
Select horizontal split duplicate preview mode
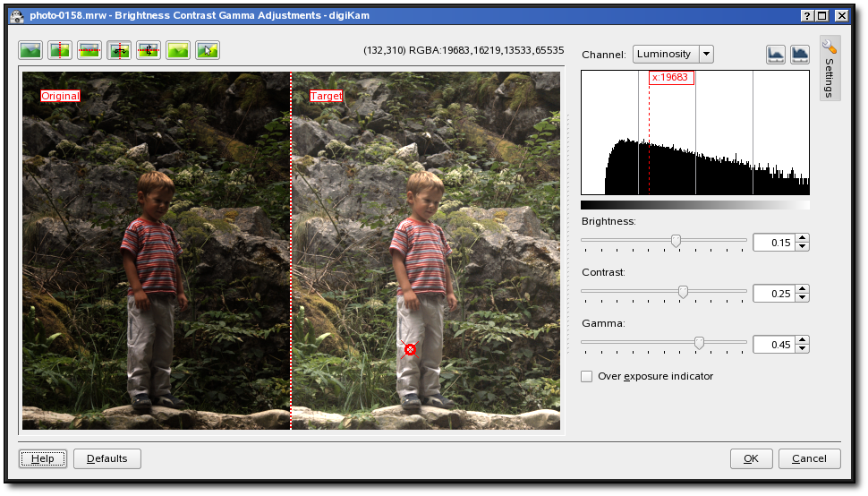tap(149, 50)
